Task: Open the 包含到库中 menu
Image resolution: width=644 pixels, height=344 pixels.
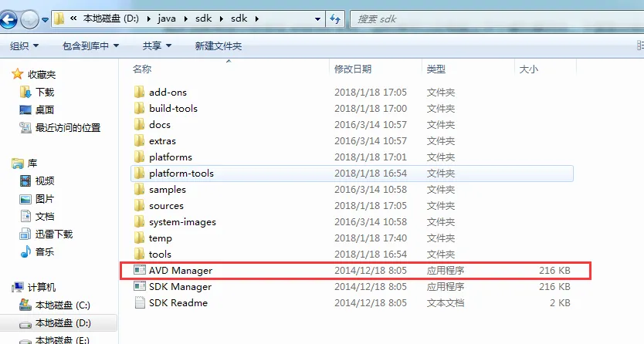Action: [x=90, y=46]
